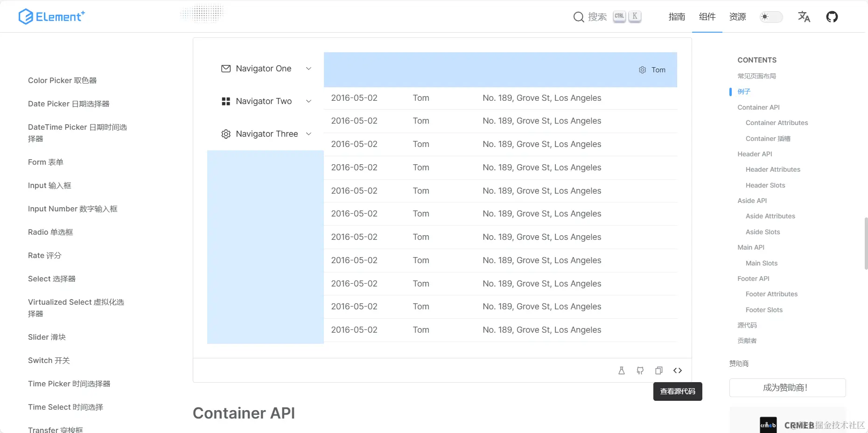Jump to 例子 section in contents
The width and height of the screenshot is (868, 433).
[744, 91]
